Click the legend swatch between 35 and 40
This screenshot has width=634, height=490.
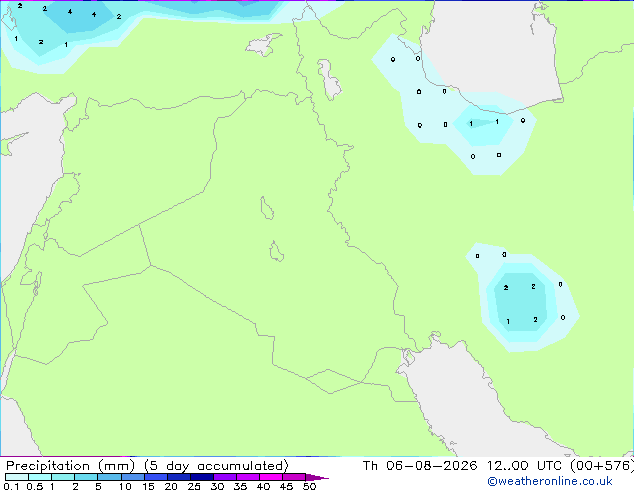(248, 477)
